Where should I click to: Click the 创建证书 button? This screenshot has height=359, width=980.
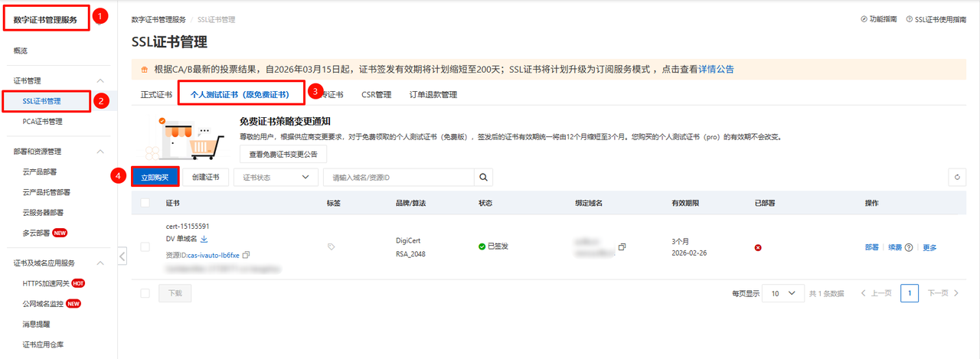pyautogui.click(x=205, y=177)
